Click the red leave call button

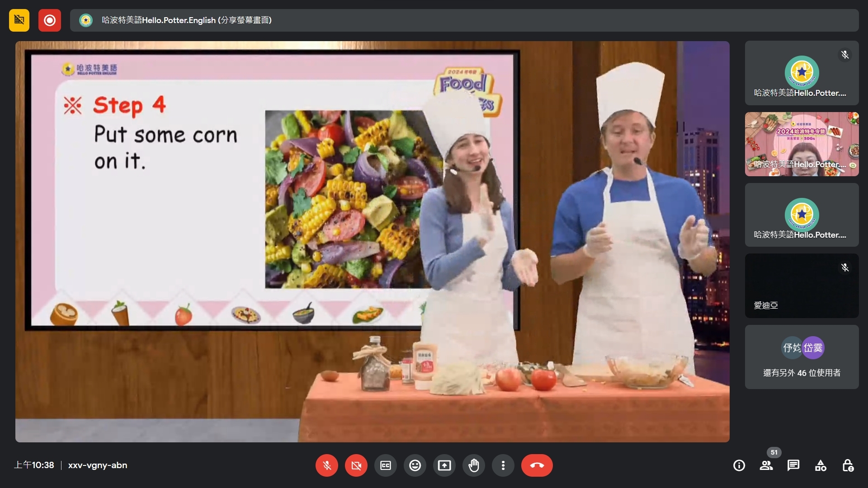[537, 465]
